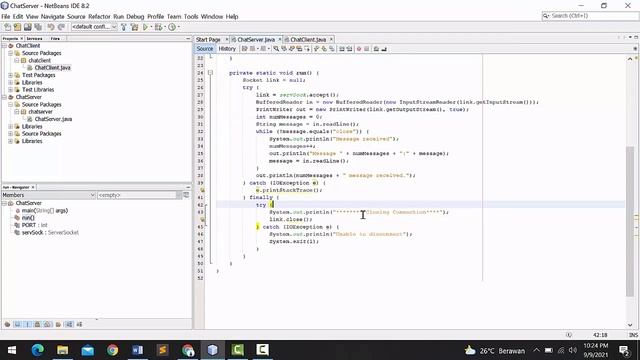This screenshot has width=640, height=360.
Task: Open the Navigate menu
Action: [52, 17]
